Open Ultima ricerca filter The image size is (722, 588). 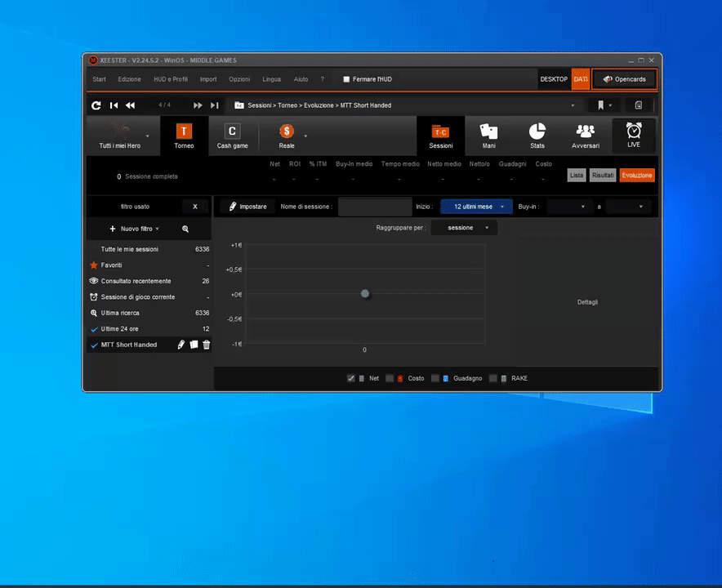(149, 313)
